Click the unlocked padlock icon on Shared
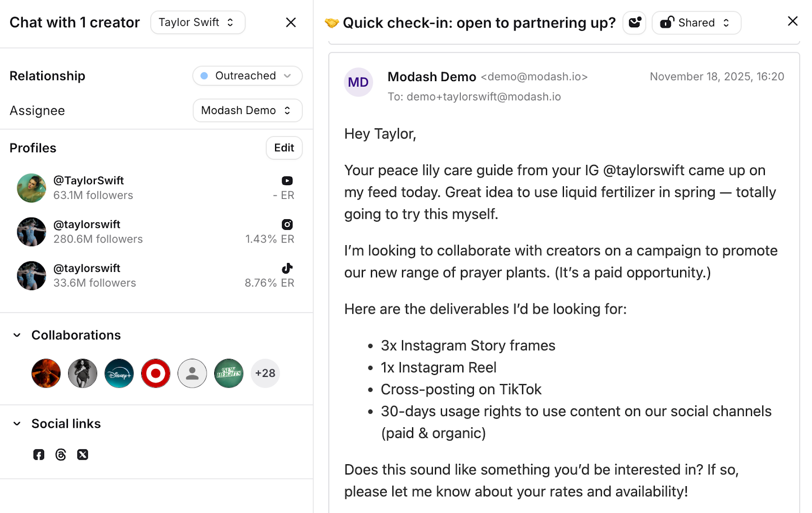 coord(667,22)
